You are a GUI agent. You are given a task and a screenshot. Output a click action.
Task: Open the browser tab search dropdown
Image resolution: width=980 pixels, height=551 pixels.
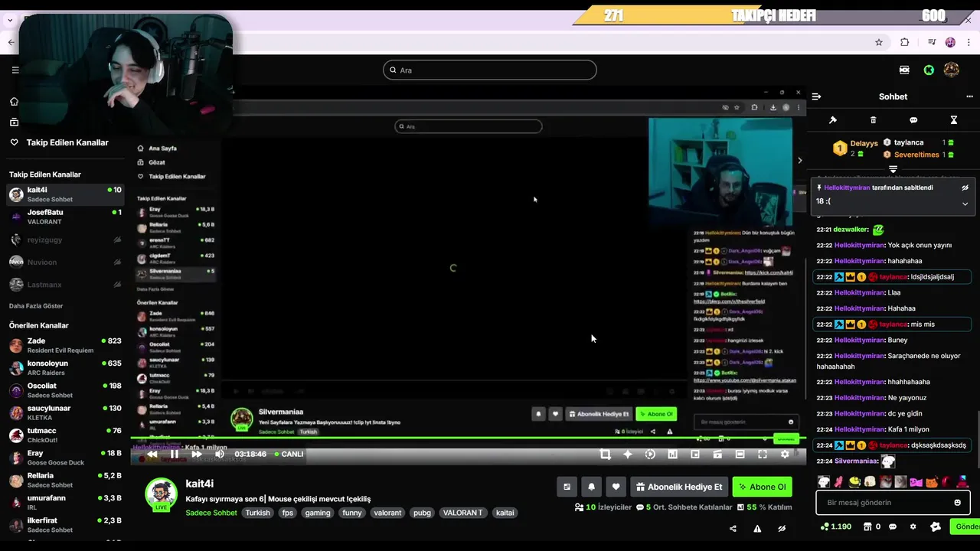click(10, 20)
